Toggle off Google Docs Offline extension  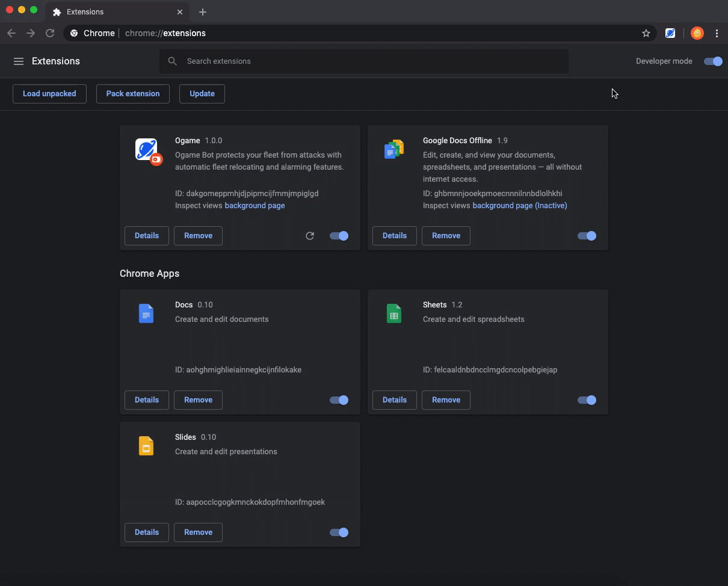[x=587, y=236]
